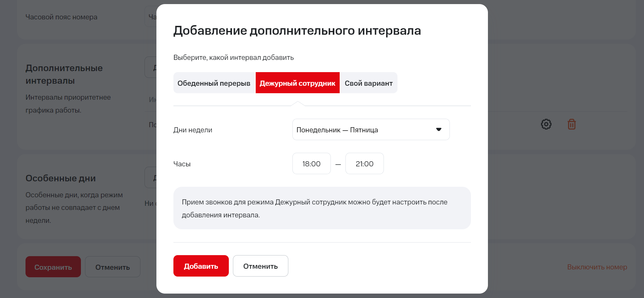Switch to the Обеденный перерыв tab
The width and height of the screenshot is (644, 298).
click(x=214, y=83)
